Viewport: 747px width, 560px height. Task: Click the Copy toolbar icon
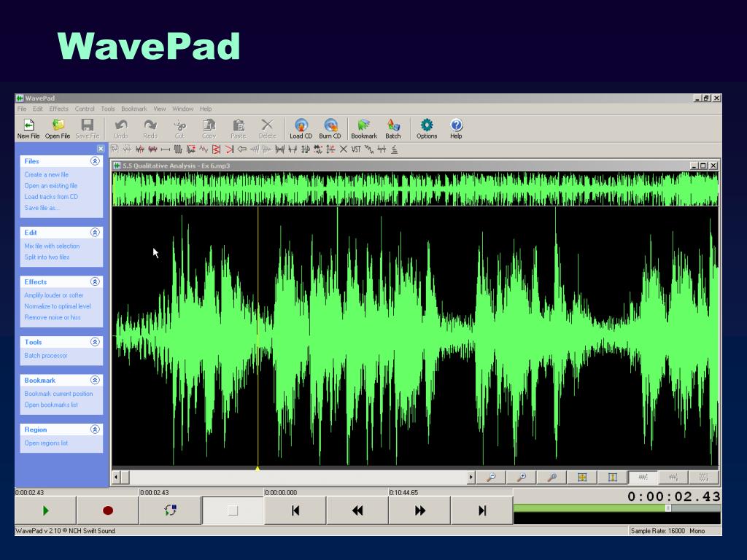pos(209,129)
